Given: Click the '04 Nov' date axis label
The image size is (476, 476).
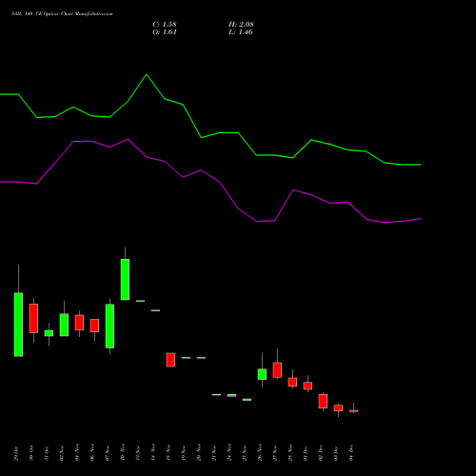Looking at the screenshot, I should click(77, 453).
